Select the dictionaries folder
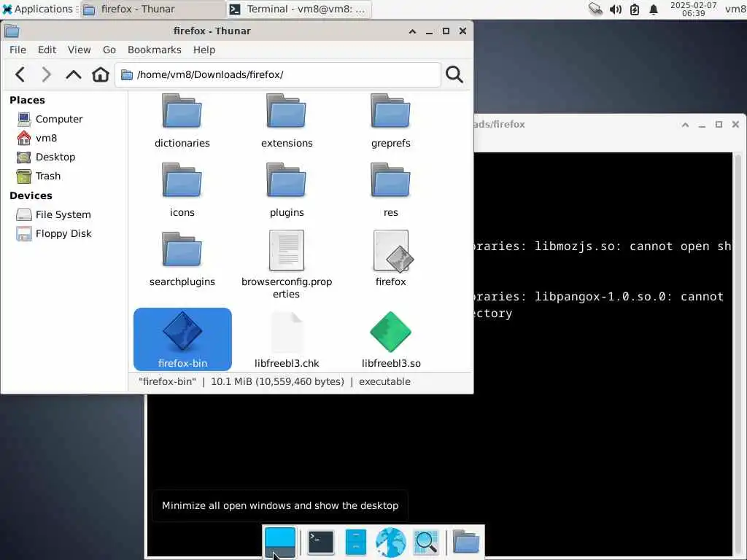The image size is (747, 560). point(182,122)
